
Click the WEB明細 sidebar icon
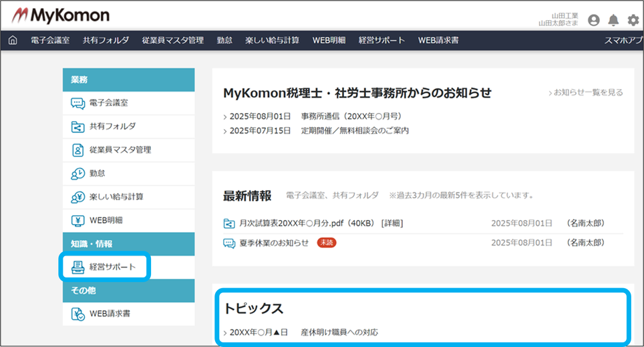pos(78,220)
